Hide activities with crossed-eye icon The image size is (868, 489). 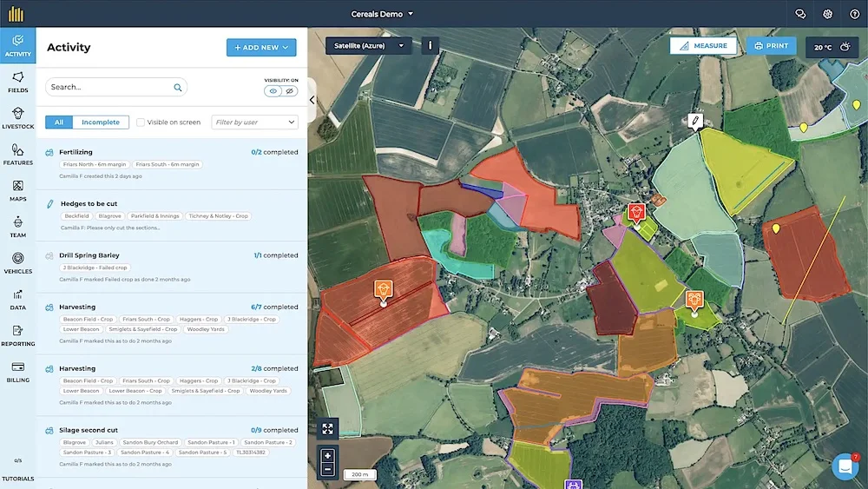click(x=290, y=90)
